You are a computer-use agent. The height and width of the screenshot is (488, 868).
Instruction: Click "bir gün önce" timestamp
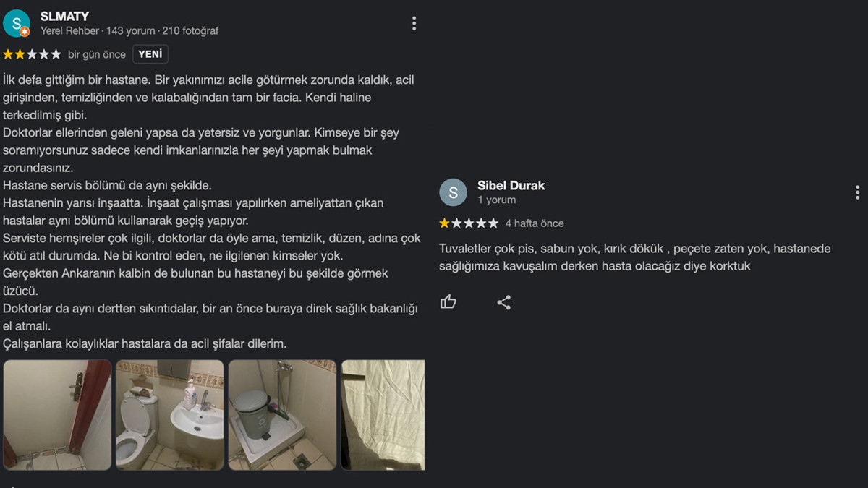(x=97, y=54)
